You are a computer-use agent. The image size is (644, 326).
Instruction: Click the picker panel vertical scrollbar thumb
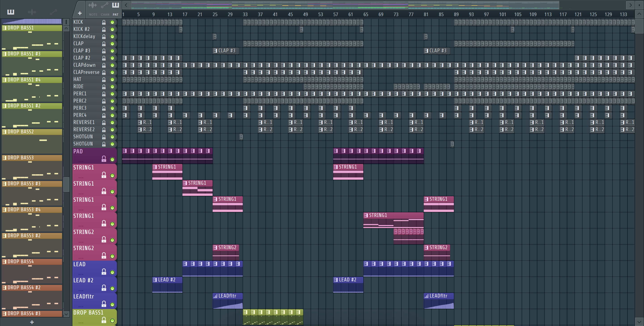66,184
